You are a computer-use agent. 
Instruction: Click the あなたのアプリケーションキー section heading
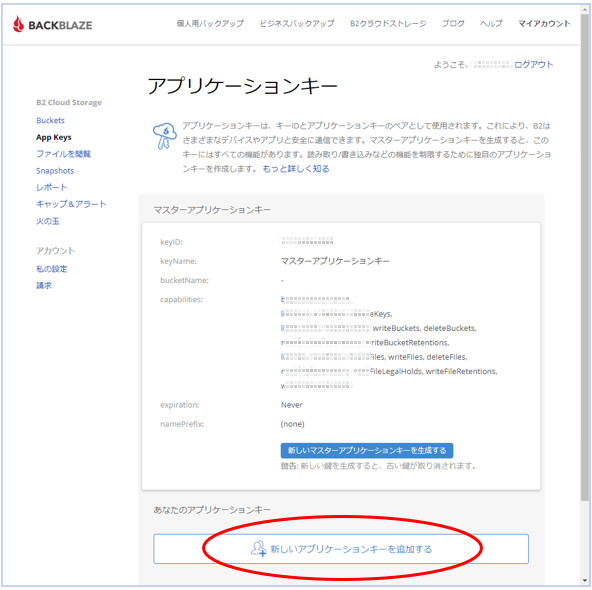click(x=212, y=510)
